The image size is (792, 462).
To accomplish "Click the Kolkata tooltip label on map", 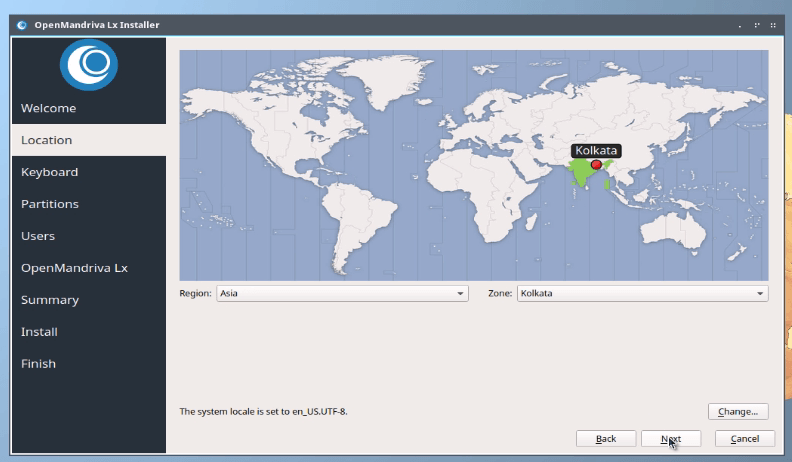I will 596,150.
